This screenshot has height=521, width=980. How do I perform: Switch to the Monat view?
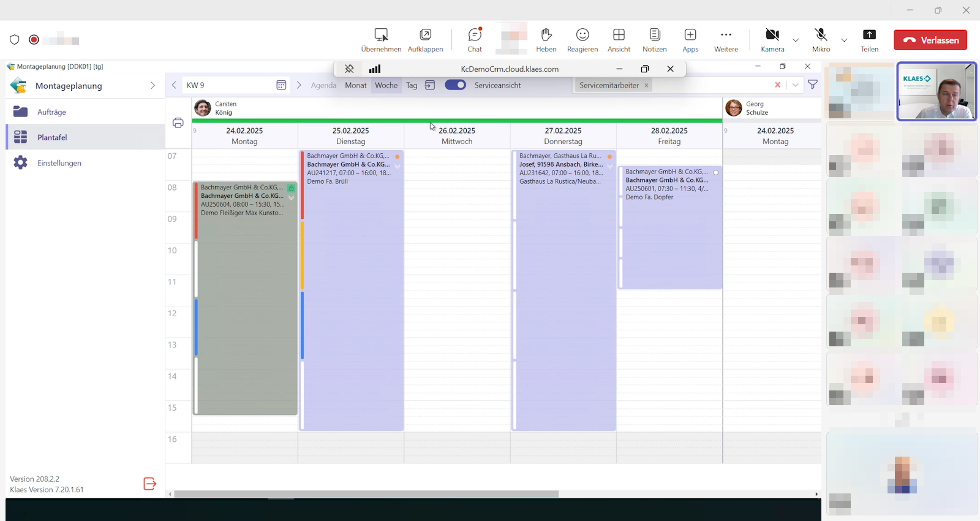click(x=355, y=85)
